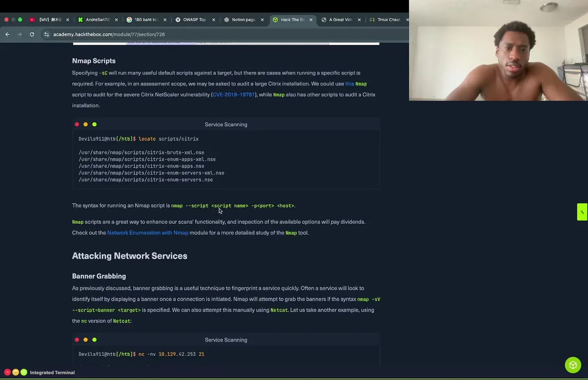Select citrix-enum-apps.nse path line
Screen dimensions: 588x380
pos(141,166)
